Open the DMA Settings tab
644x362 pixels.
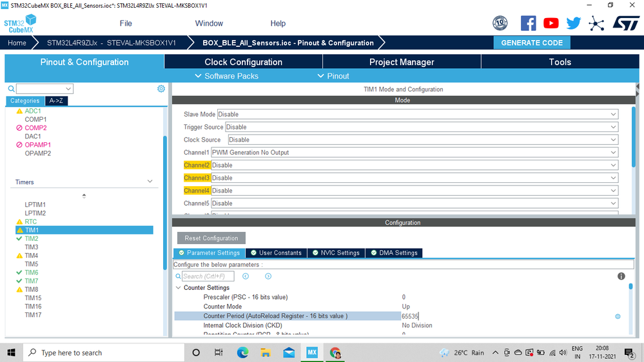395,253
